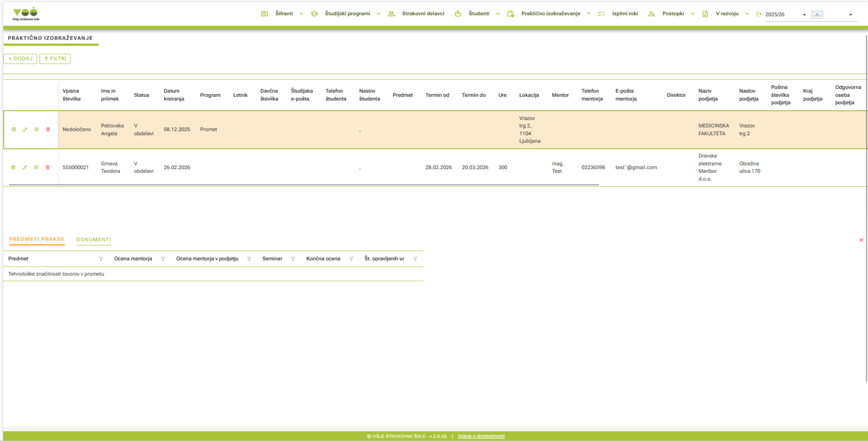868x441 pixels.
Task: Delete the Petrovska Angela row
Action: click(48, 130)
